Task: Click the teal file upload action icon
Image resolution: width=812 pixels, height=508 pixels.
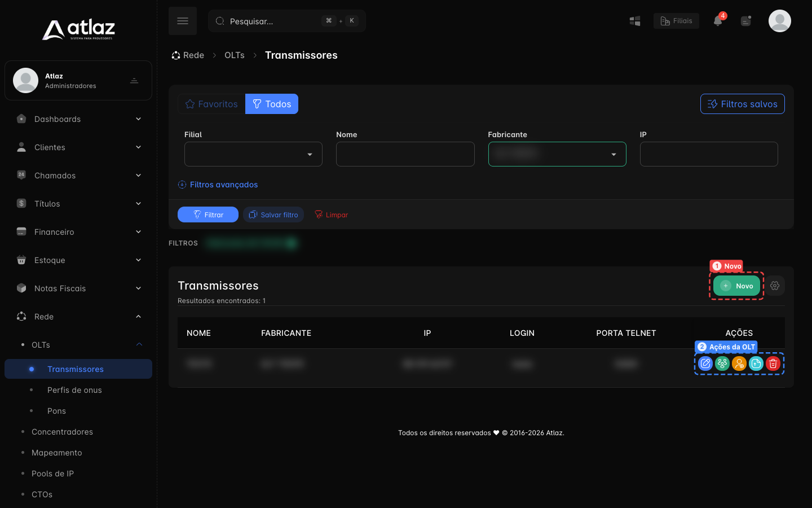Action: (756, 364)
